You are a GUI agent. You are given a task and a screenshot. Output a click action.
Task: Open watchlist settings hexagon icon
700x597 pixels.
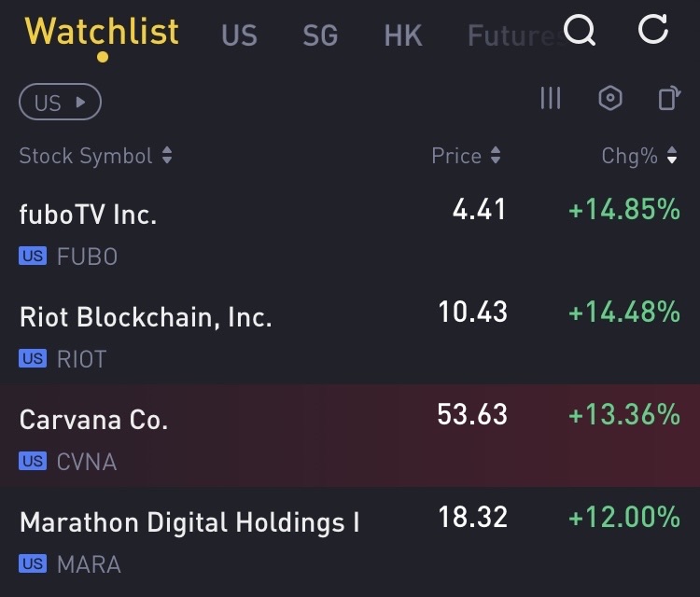tap(609, 98)
